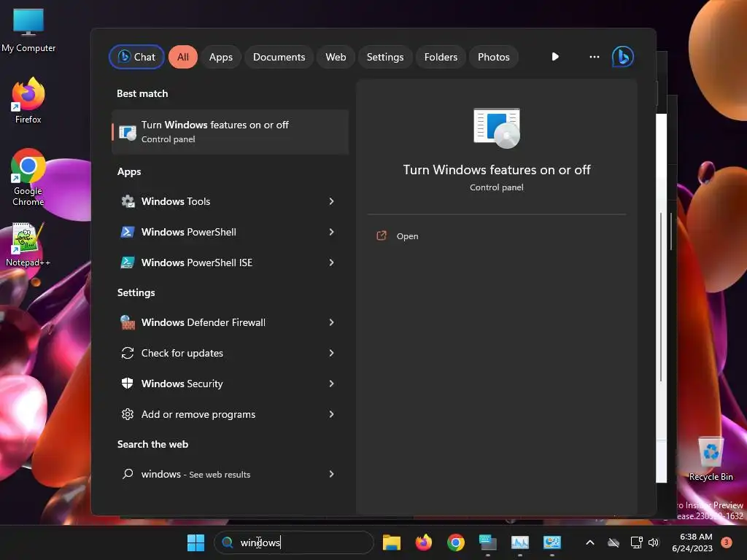The image size is (747, 560).
Task: Open Bing Chat filter pill
Action: pyautogui.click(x=136, y=57)
